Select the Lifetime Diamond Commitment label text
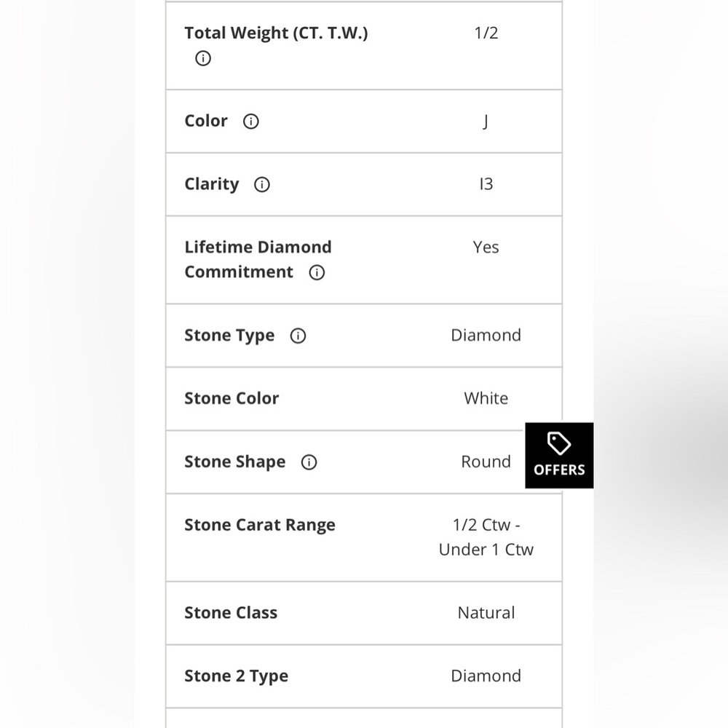The width and height of the screenshot is (728, 728). (258, 259)
